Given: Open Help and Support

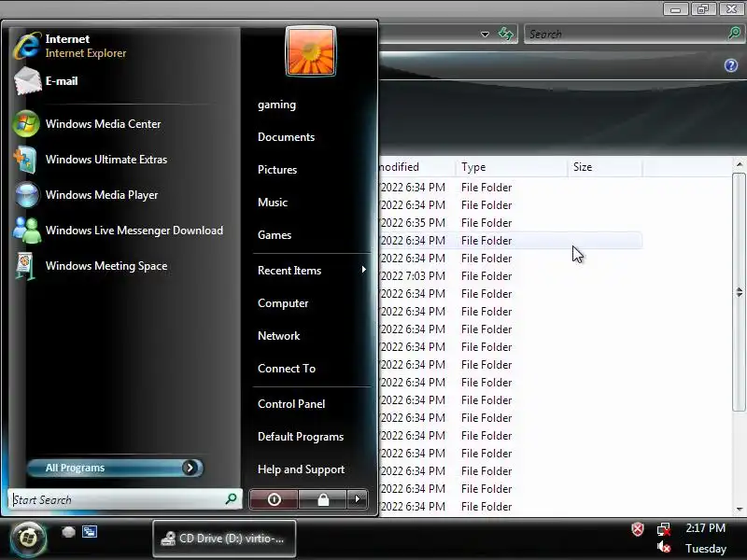Looking at the screenshot, I should point(301,469).
